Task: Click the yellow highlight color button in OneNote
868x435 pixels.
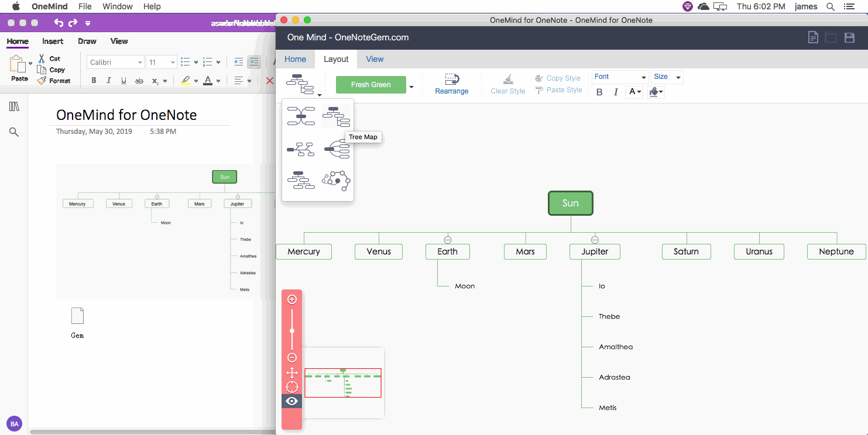Action: [186, 81]
